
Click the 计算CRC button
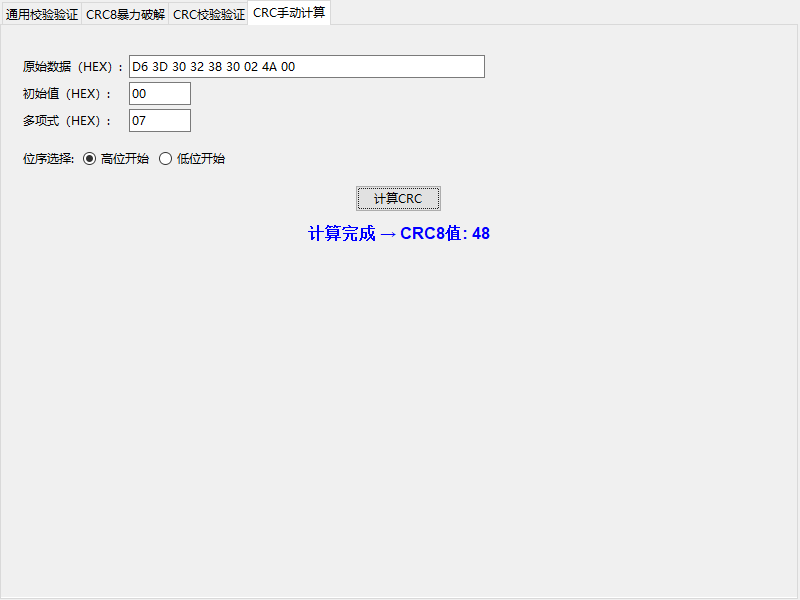(398, 198)
